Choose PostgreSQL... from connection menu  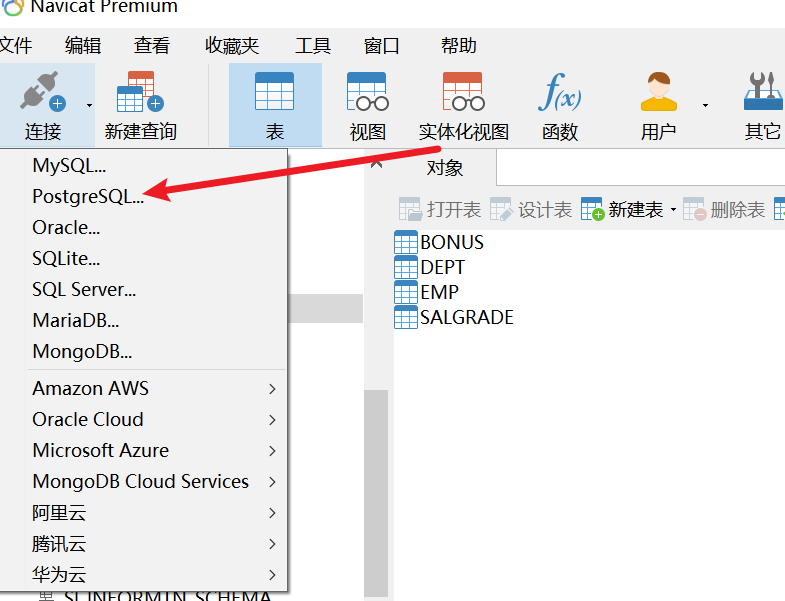point(88,196)
